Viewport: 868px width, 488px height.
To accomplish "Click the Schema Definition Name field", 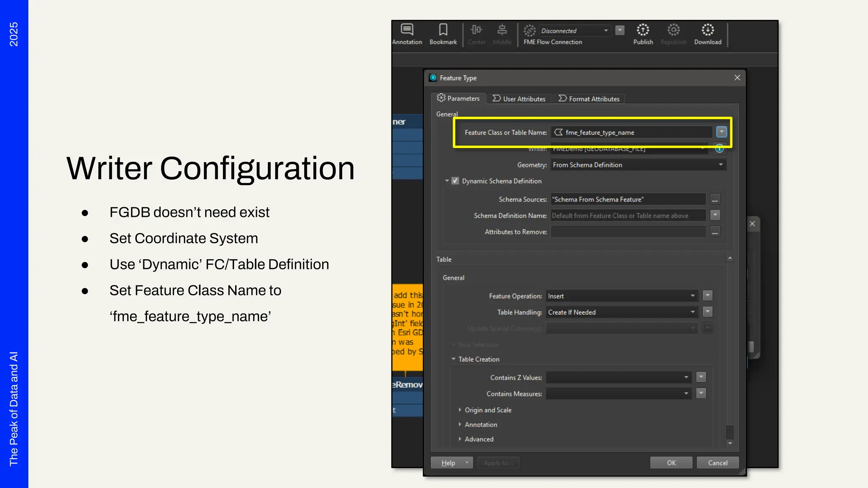I will [x=628, y=216].
